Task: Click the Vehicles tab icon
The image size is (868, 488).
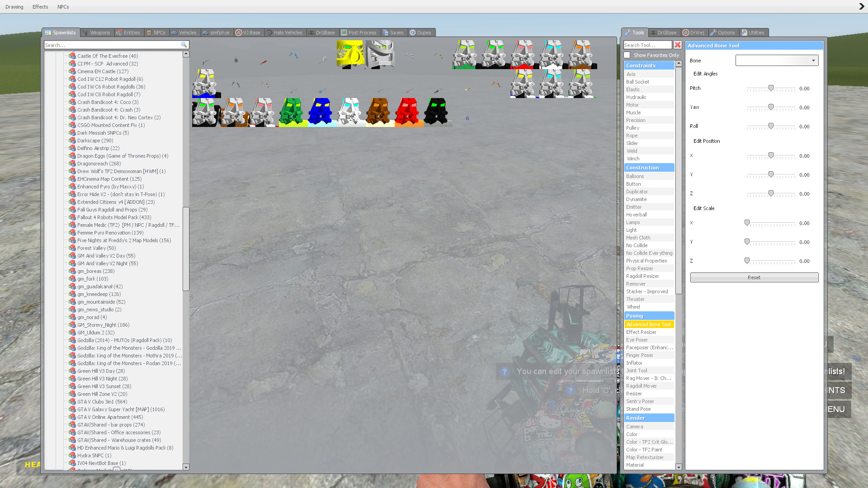Action: click(x=174, y=32)
